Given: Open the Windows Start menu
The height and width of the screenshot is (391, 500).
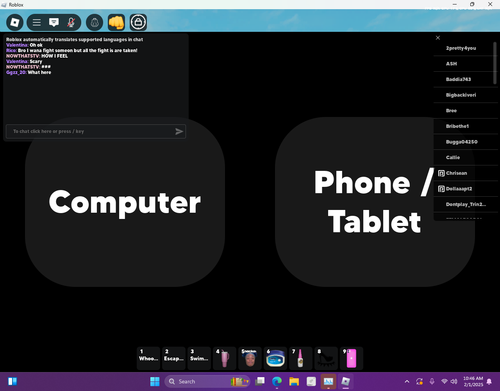Looking at the screenshot, I should pyautogui.click(x=155, y=381).
